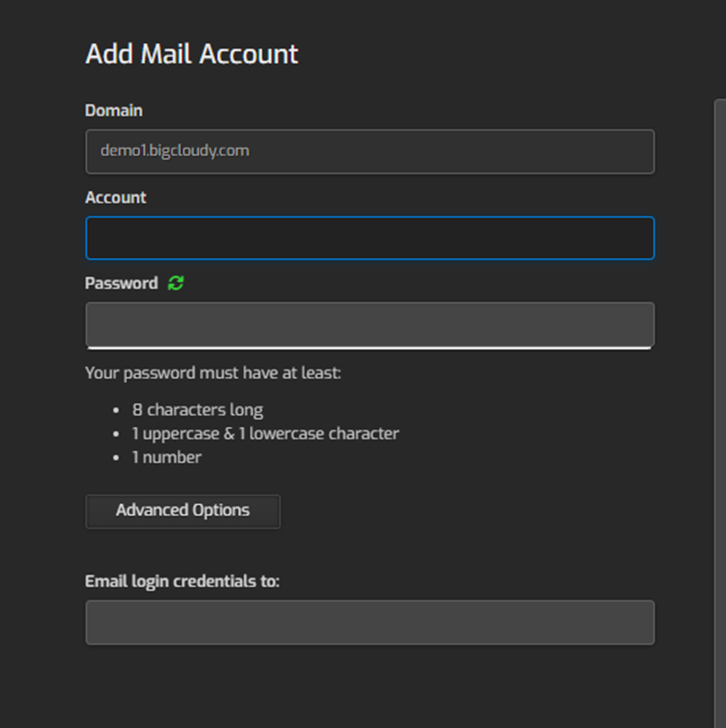Screen dimensions: 726x728
Task: Click the 8 characters long requirement bullet
Action: point(197,409)
